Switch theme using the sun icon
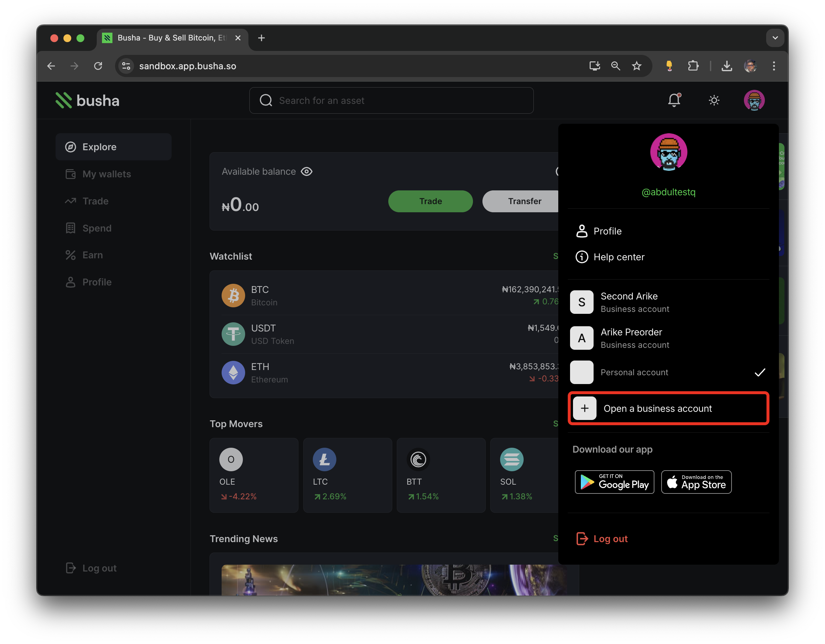825x644 pixels. pos(714,100)
